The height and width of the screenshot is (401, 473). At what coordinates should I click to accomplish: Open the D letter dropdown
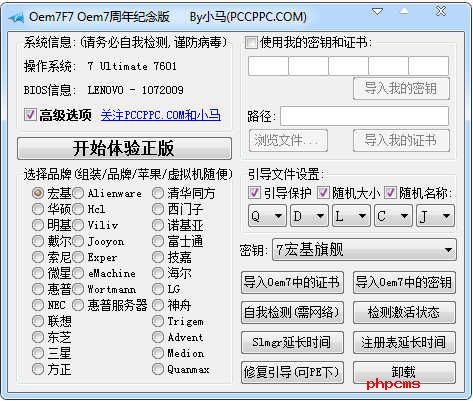309,216
